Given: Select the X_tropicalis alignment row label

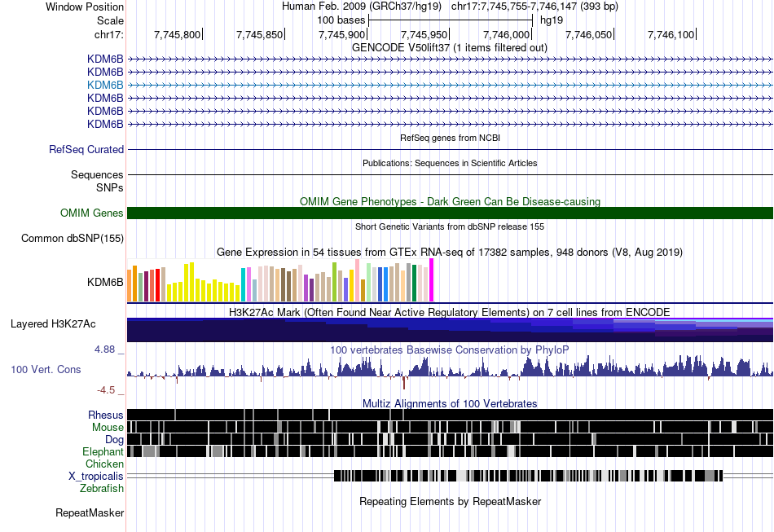Looking at the screenshot, I should pyautogui.click(x=96, y=477).
